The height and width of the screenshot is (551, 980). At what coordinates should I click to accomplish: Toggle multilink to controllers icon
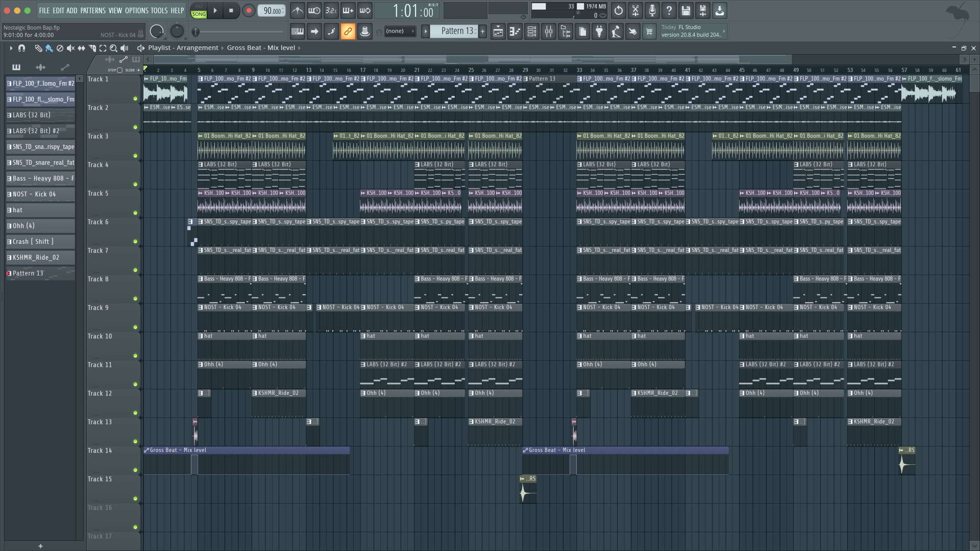click(x=348, y=32)
